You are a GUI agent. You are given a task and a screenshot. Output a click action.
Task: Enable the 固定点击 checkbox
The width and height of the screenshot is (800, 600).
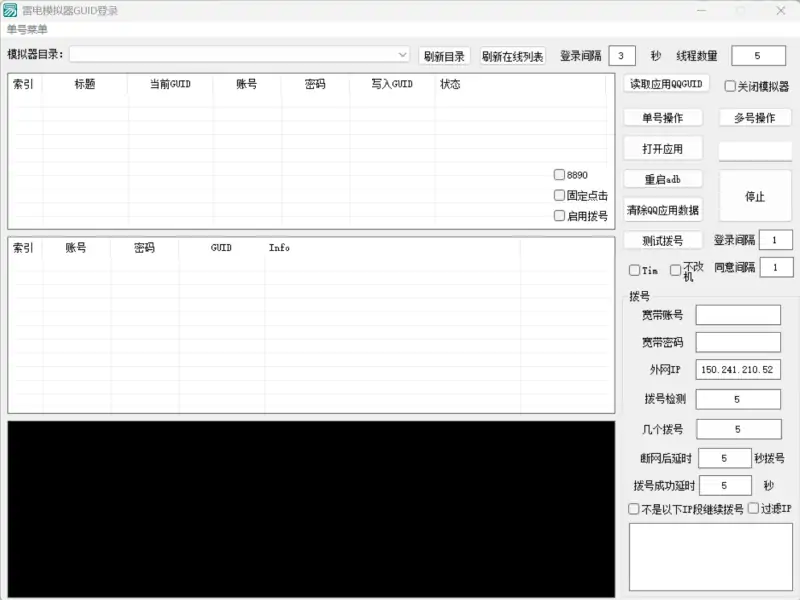coord(559,196)
